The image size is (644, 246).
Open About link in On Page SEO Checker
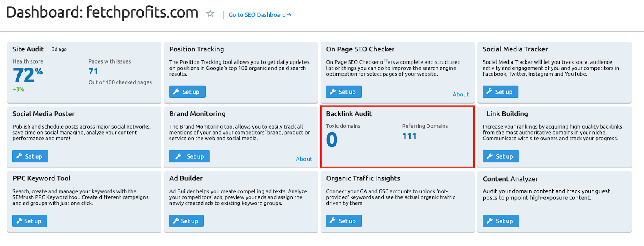460,94
